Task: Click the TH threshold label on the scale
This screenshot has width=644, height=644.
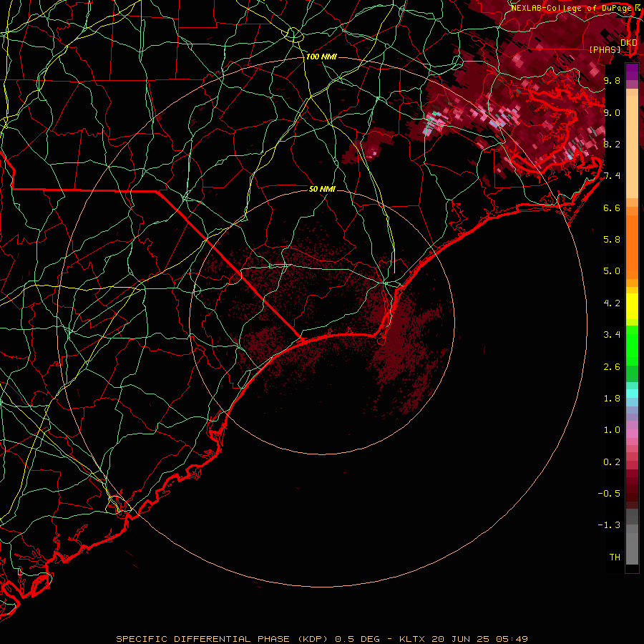Action: [615, 557]
